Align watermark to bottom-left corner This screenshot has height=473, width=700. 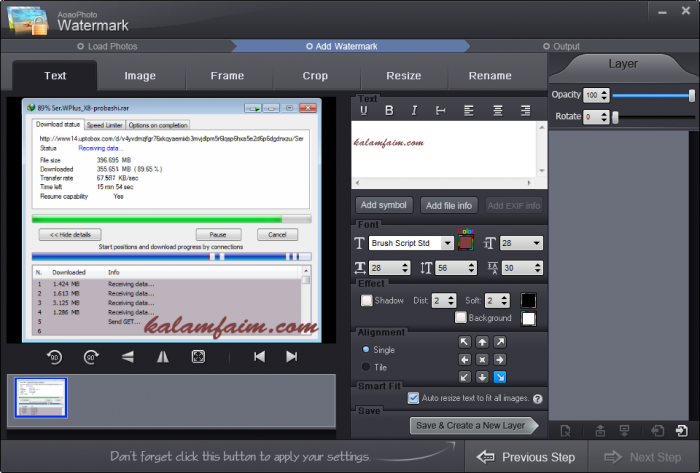click(x=465, y=377)
